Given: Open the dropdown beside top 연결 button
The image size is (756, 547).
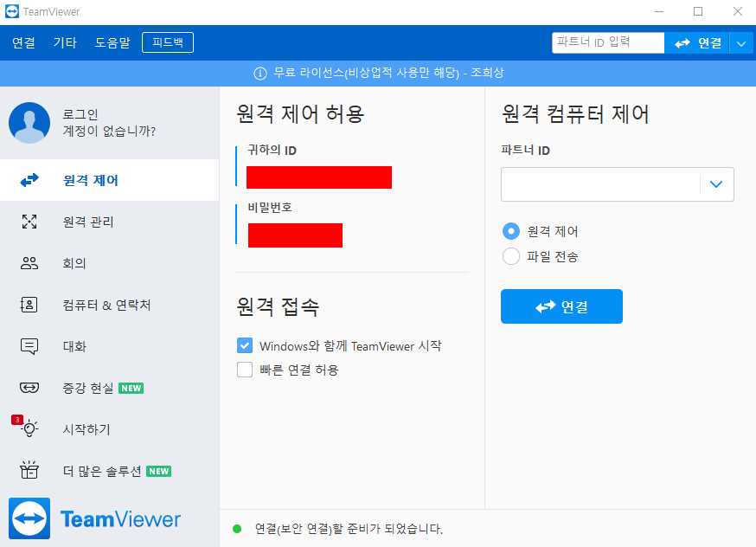Looking at the screenshot, I should click(x=741, y=43).
